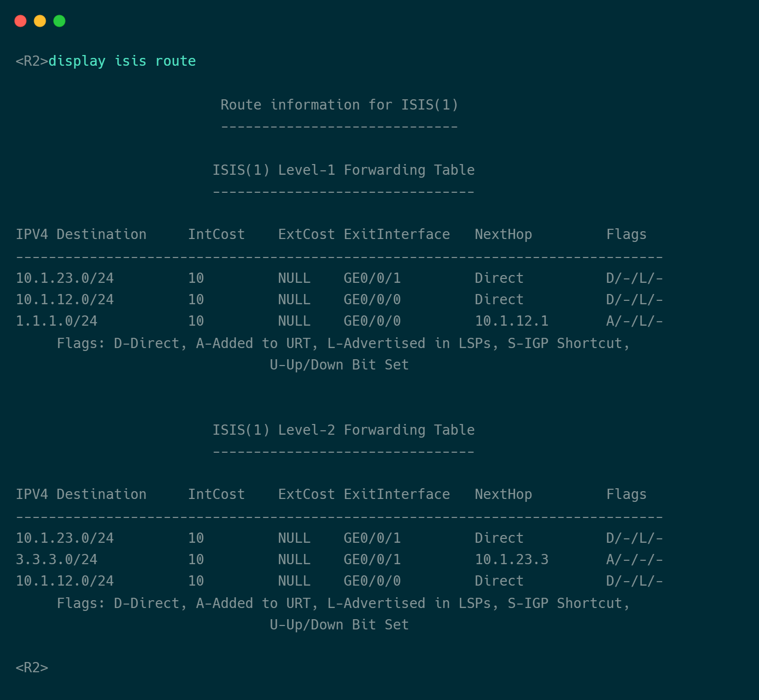Click the Level-2 Forwarding Table title

343,430
